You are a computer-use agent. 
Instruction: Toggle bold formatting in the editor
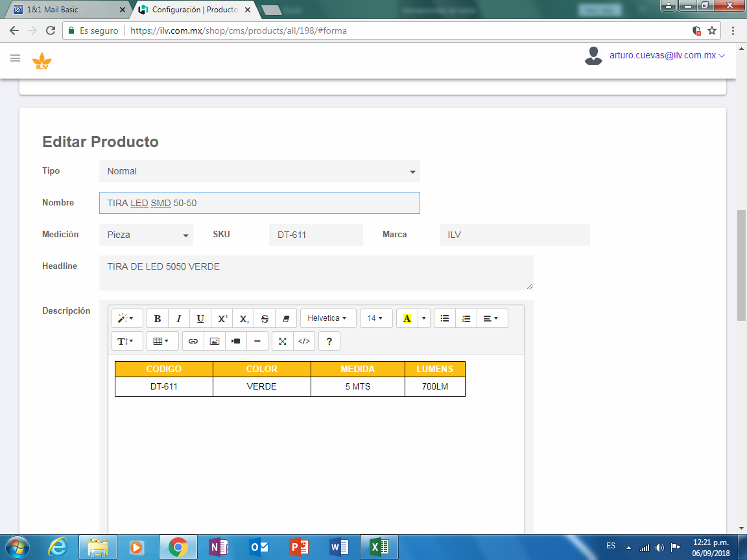[x=158, y=319]
